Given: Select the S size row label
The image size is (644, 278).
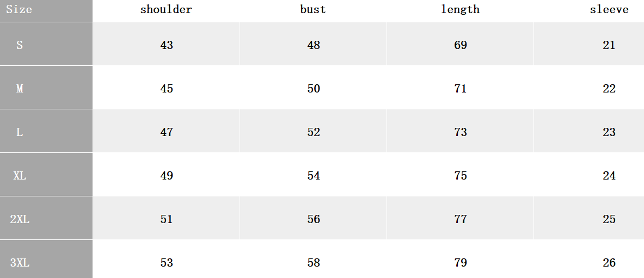Looking at the screenshot, I should click(19, 45).
